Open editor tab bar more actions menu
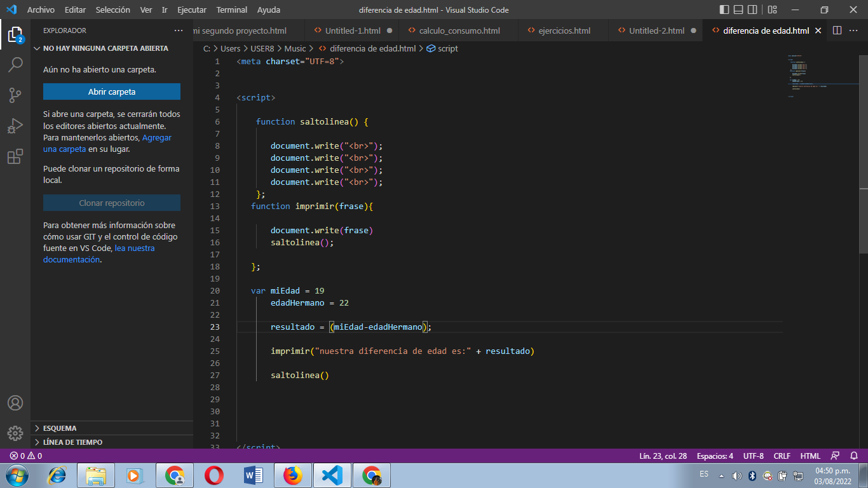The height and width of the screenshot is (488, 868). (853, 30)
